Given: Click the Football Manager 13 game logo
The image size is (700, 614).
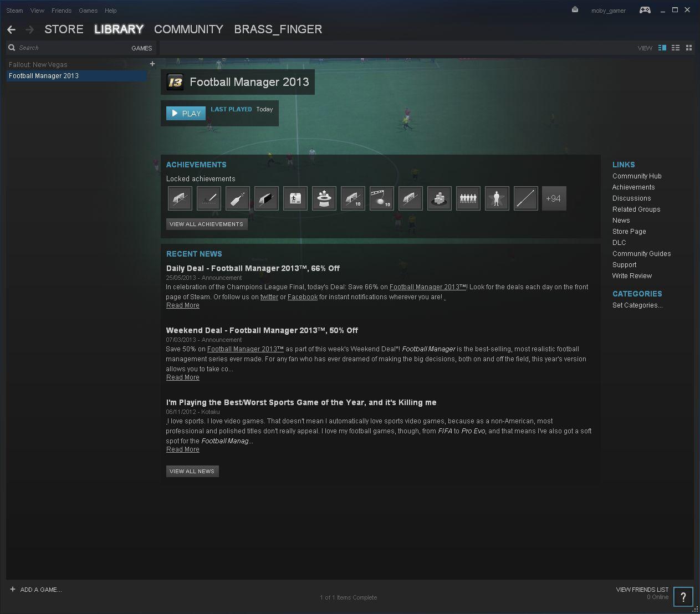Looking at the screenshot, I should pos(175,82).
